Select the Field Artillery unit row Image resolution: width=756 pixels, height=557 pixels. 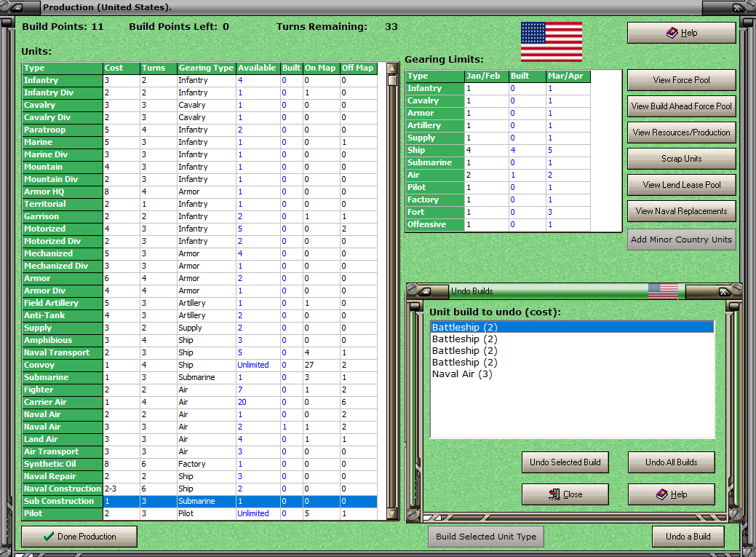click(x=199, y=303)
